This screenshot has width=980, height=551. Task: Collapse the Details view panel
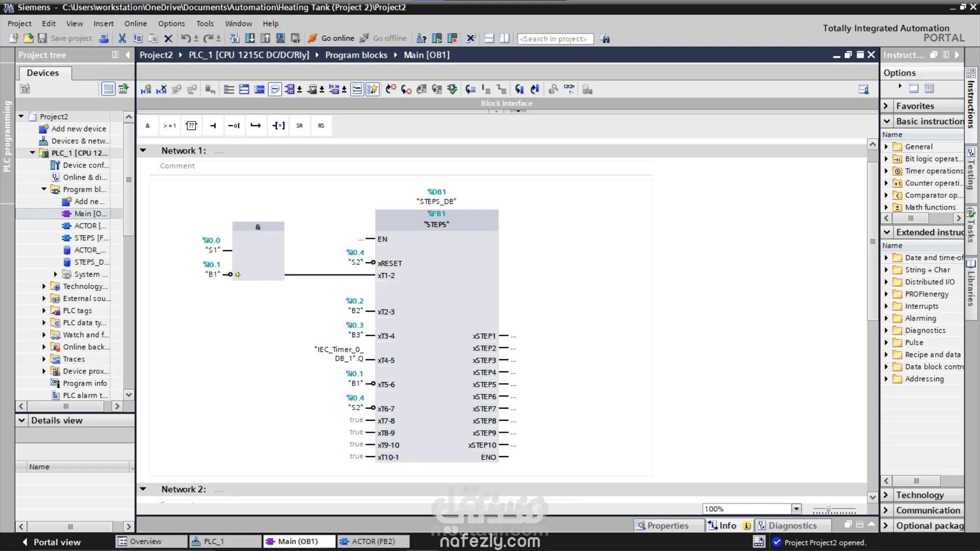(21, 420)
